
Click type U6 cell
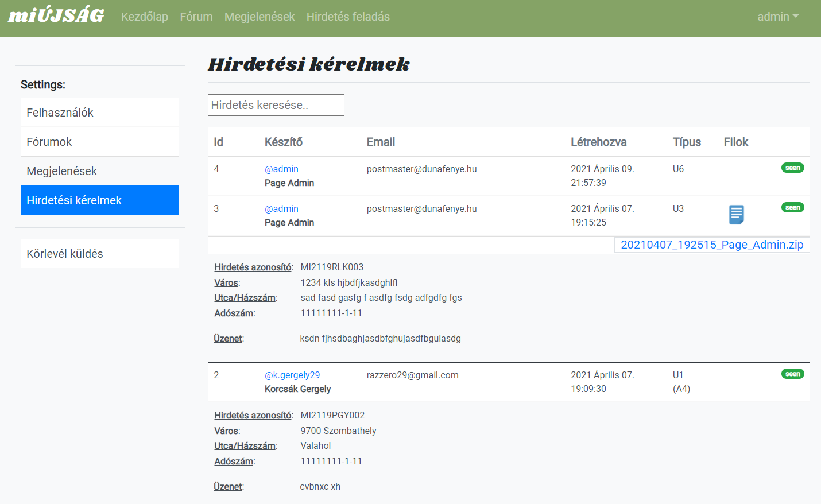click(x=678, y=169)
